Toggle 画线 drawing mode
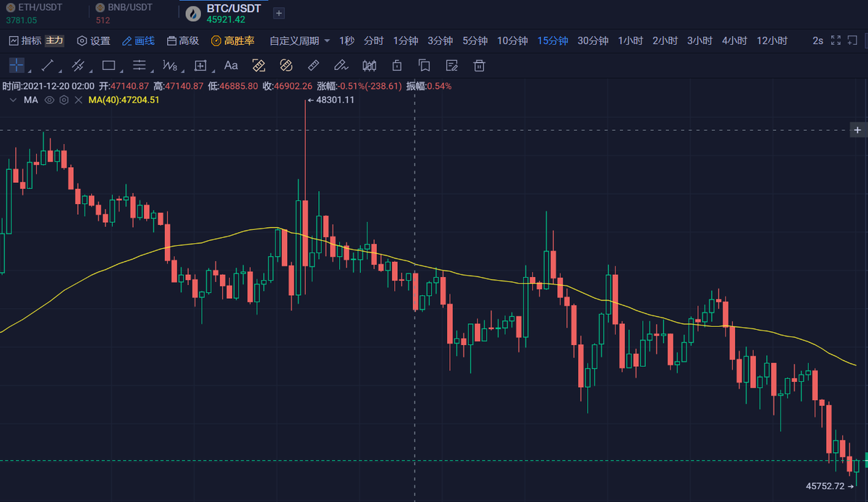 [138, 41]
